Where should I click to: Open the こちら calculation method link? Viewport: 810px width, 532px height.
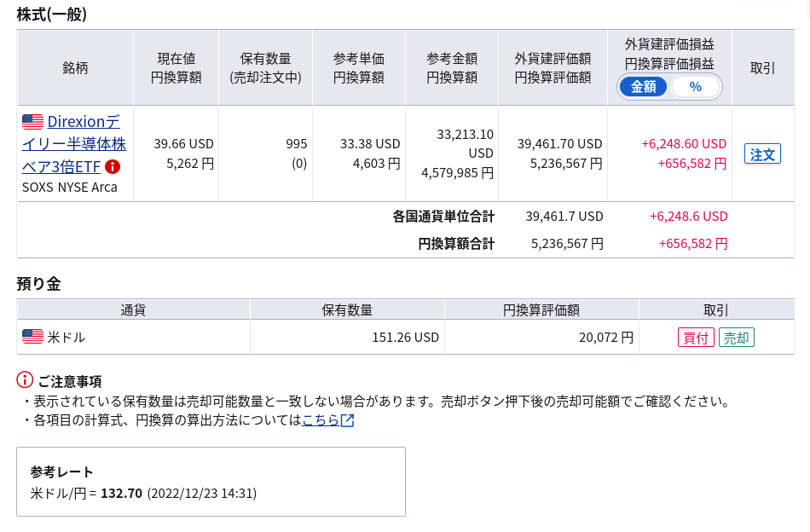321,420
